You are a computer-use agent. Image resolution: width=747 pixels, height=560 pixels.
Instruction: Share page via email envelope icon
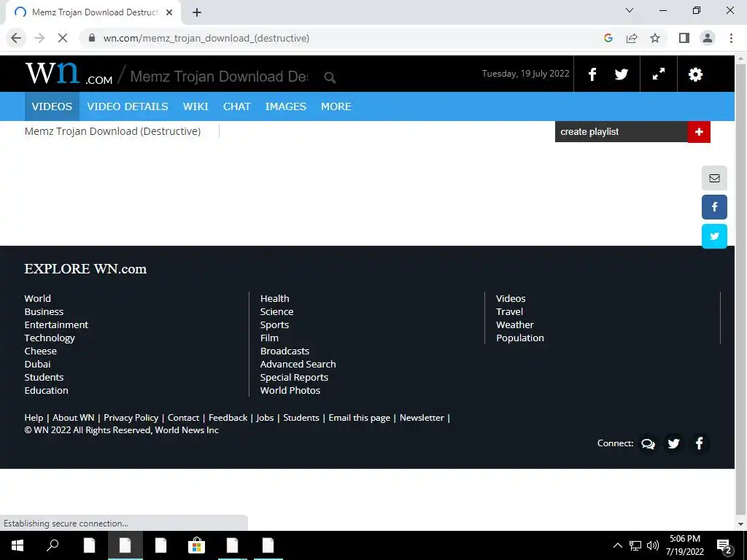pos(714,178)
